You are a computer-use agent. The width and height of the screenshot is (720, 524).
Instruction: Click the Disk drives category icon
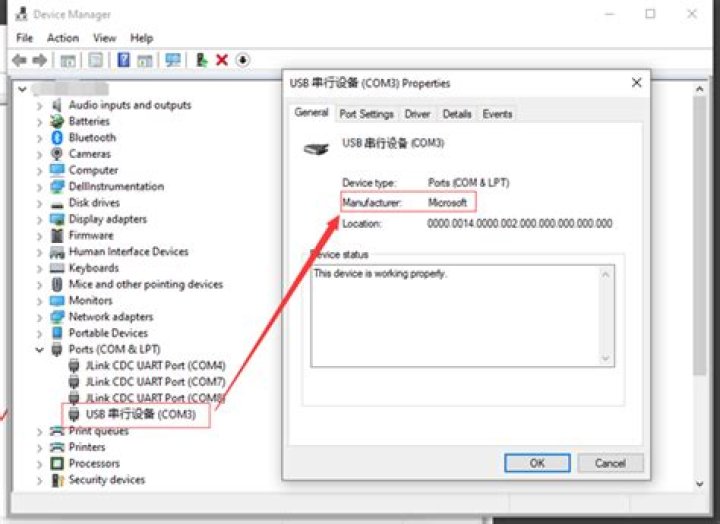pyautogui.click(x=57, y=203)
